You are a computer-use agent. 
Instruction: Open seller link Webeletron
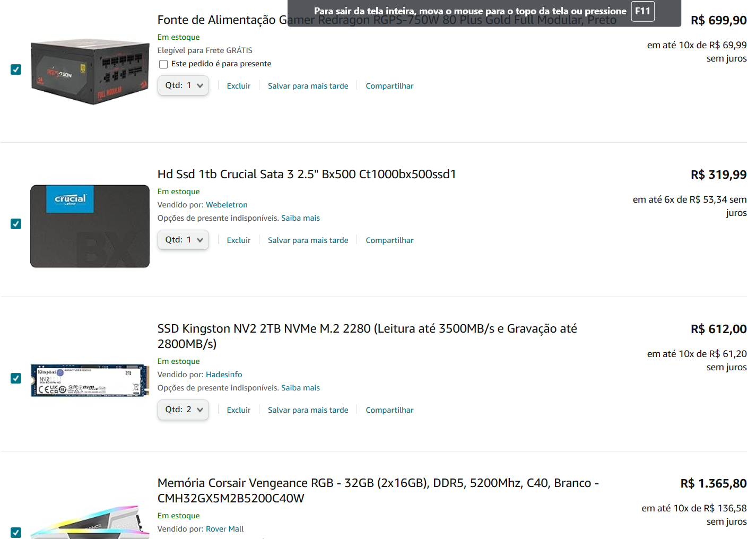click(x=227, y=205)
